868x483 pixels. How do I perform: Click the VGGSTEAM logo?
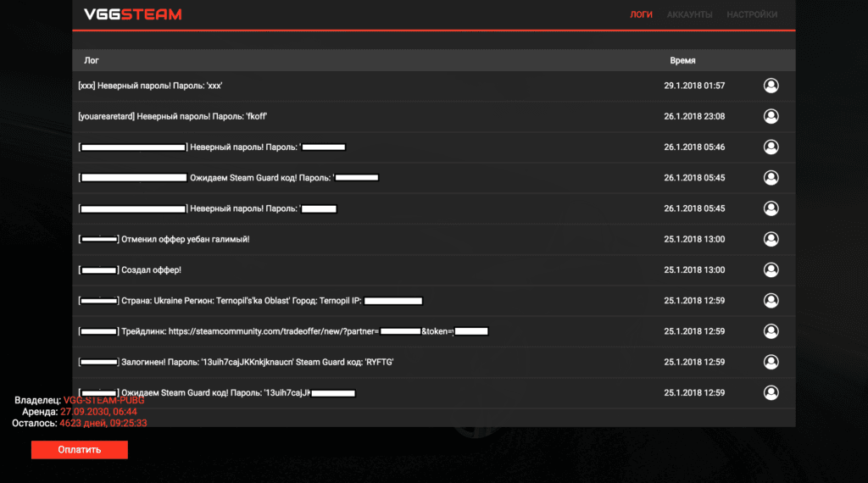click(132, 14)
